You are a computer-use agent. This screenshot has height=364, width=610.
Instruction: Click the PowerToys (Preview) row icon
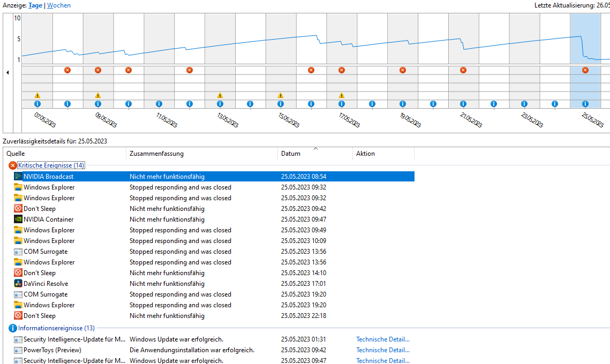click(18, 350)
